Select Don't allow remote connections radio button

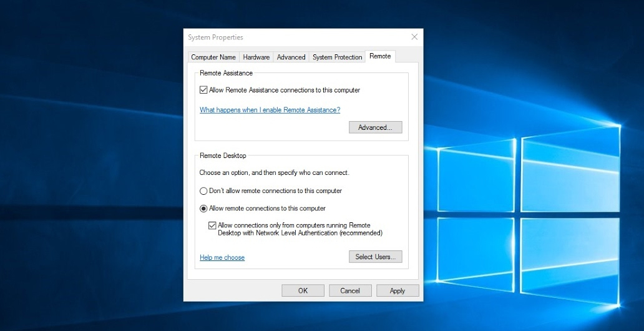click(203, 190)
